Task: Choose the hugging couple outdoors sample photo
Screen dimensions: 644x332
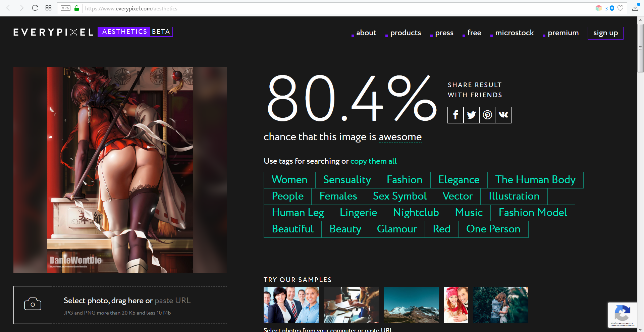Action: [501, 305]
